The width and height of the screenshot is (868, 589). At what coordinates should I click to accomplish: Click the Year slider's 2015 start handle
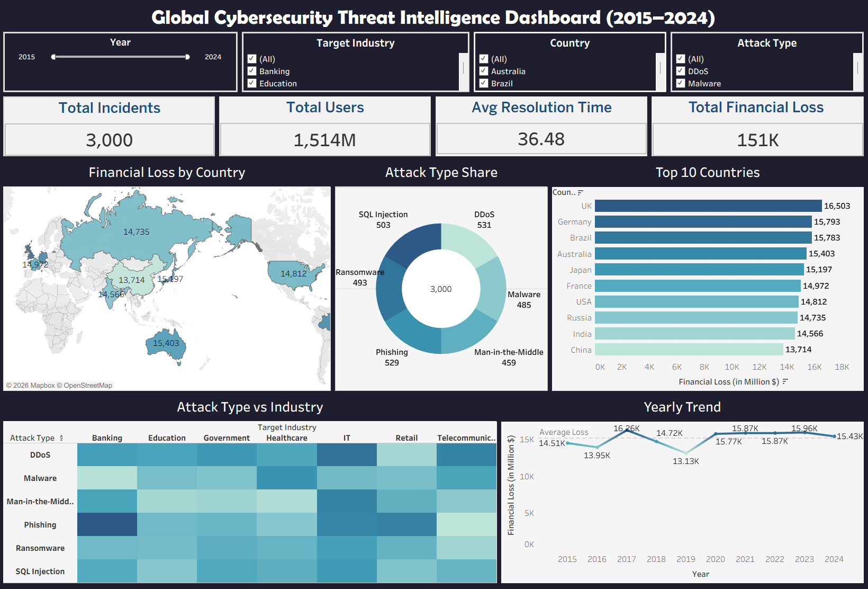coord(53,57)
